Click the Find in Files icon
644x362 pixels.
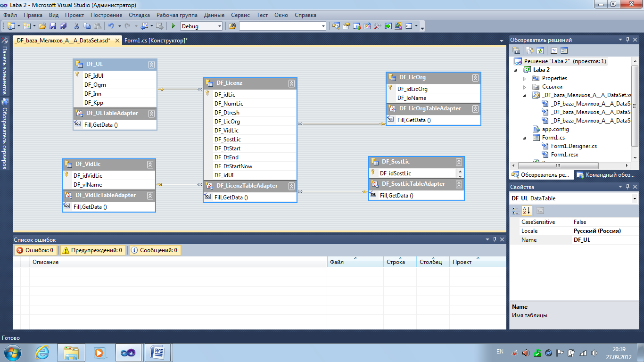tap(232, 26)
